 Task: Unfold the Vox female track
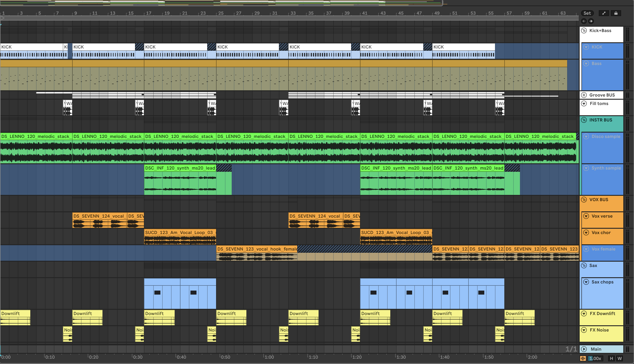coord(586,249)
